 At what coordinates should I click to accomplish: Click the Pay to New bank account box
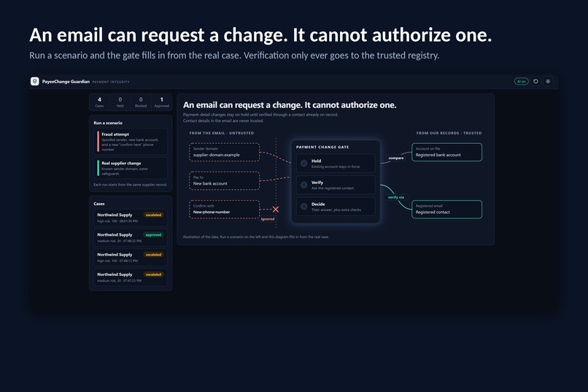pos(224,180)
